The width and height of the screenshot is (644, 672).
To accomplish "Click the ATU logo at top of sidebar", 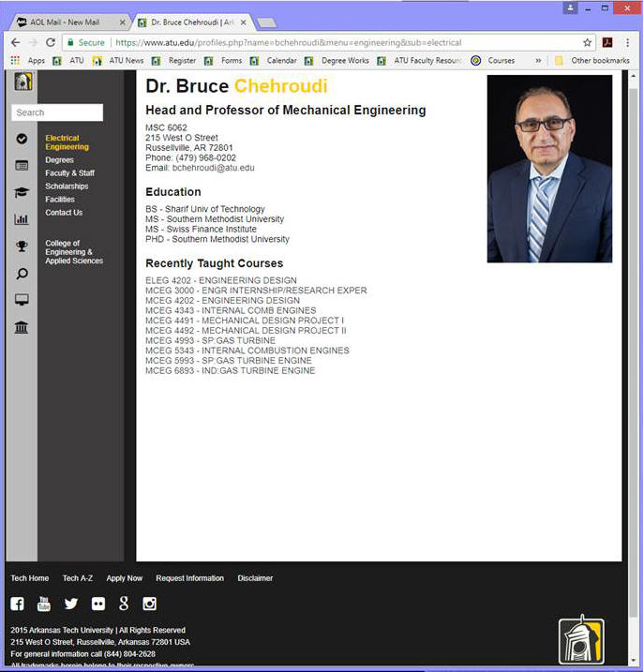I will 23,81.
